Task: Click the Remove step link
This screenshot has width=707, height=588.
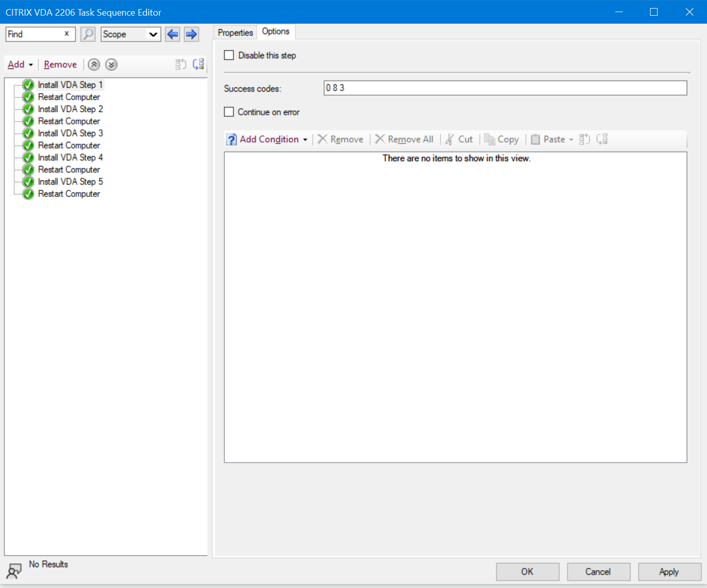Action: point(60,64)
